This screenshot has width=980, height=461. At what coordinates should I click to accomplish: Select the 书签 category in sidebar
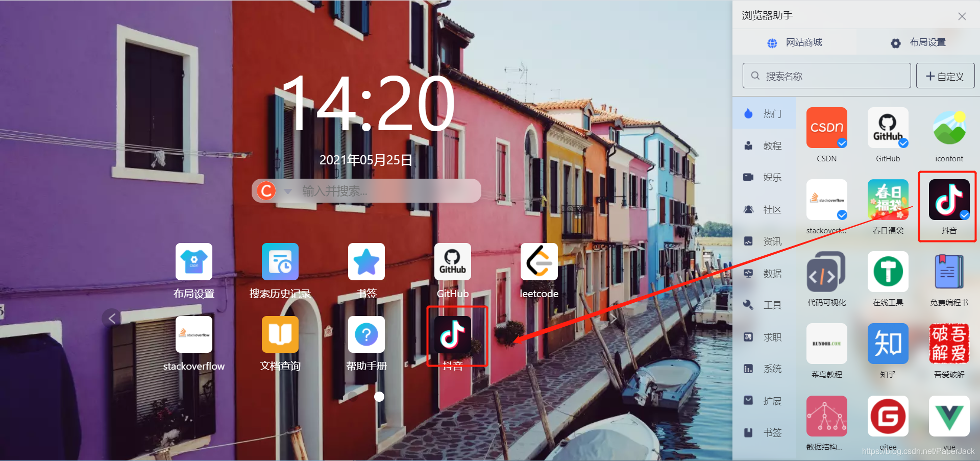[765, 432]
